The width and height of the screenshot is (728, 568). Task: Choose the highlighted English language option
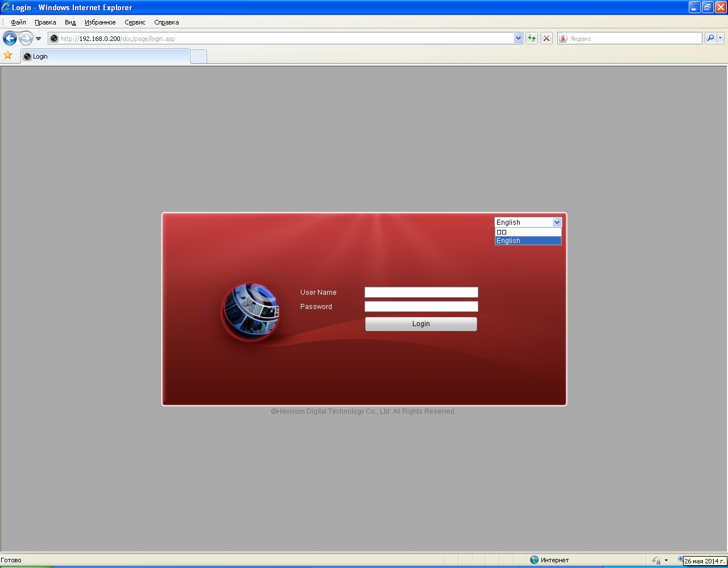pos(528,241)
